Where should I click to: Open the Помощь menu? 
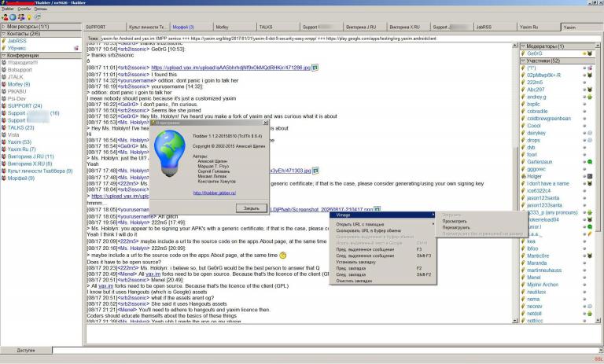40,9
